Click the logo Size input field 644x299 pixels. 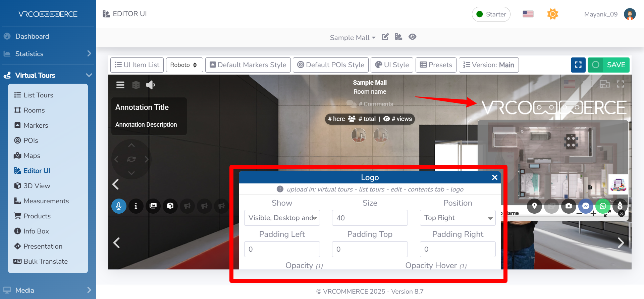[x=370, y=218]
